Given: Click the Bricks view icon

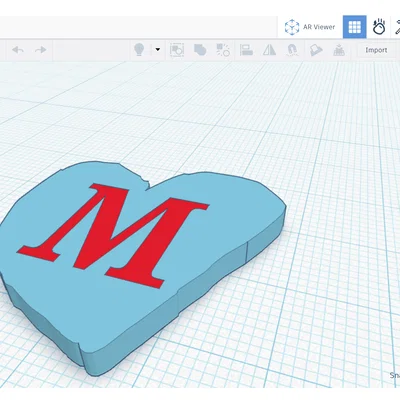Looking at the screenshot, I should pyautogui.click(x=339, y=50).
